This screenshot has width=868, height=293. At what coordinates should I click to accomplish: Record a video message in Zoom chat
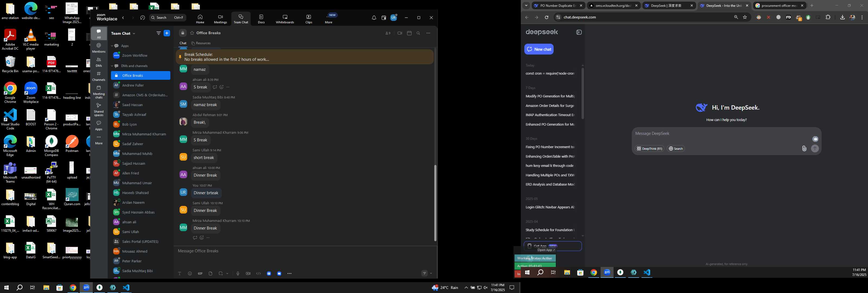pos(248,273)
